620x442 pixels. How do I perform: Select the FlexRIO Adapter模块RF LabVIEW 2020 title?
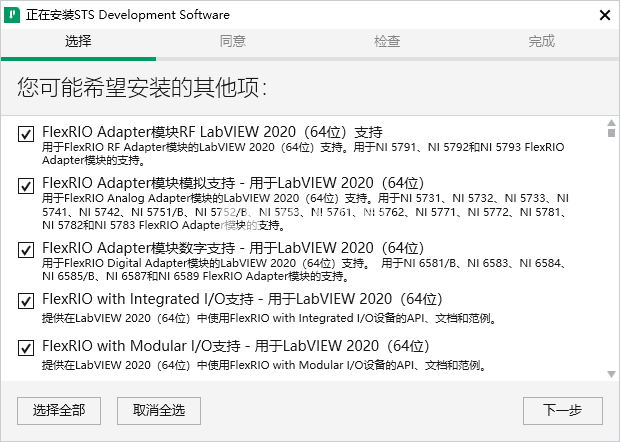(x=212, y=132)
